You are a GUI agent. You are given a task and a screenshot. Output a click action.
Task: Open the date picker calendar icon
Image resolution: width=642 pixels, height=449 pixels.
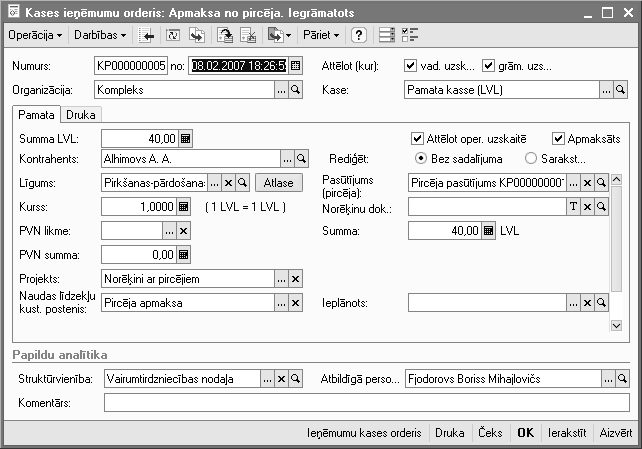click(295, 66)
